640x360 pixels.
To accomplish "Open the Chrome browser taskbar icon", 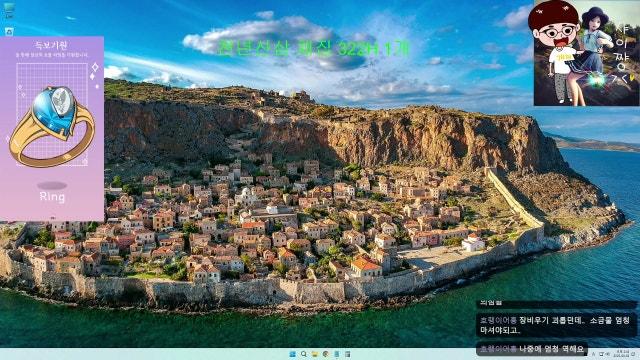I will point(326,354).
